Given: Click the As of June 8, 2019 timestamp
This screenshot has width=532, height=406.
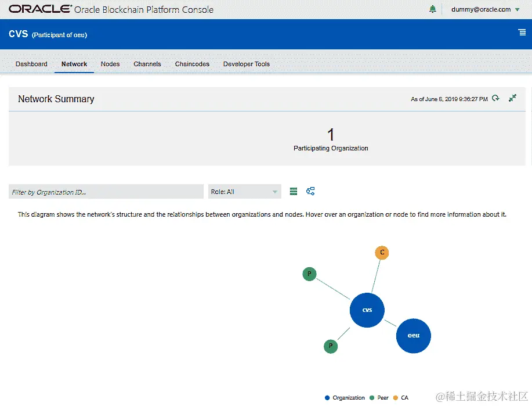Looking at the screenshot, I should [x=449, y=99].
